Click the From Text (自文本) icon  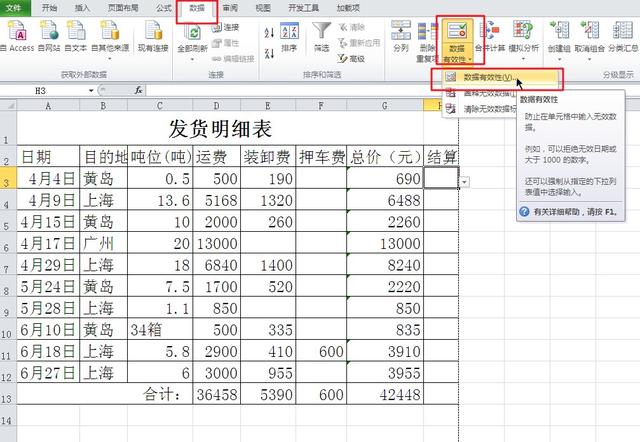(x=76, y=31)
